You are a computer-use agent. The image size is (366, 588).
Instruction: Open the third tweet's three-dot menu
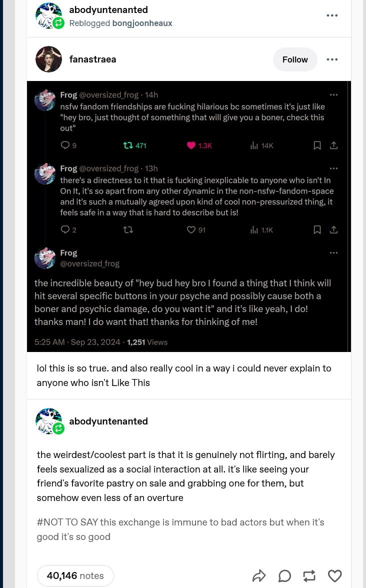click(334, 253)
